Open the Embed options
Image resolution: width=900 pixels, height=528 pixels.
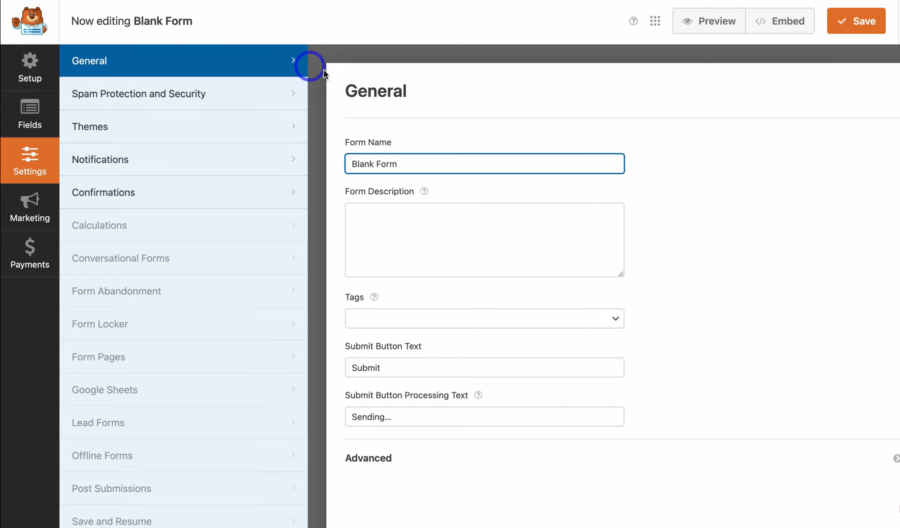coord(780,21)
